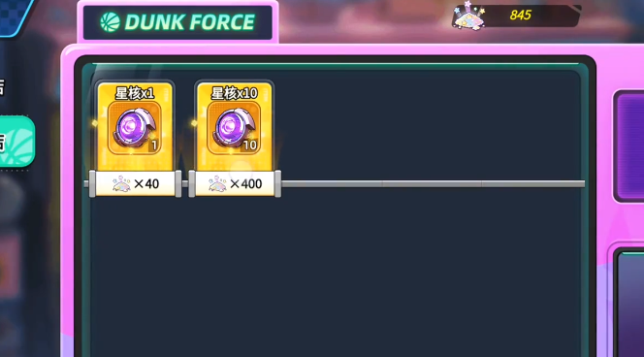Tap the star pile currency icon at top

pyautogui.click(x=469, y=17)
